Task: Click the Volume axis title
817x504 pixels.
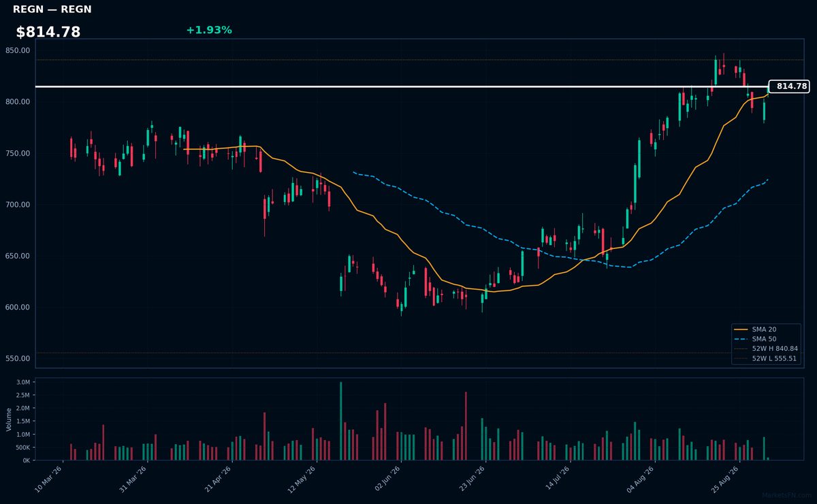Action: 9,419
